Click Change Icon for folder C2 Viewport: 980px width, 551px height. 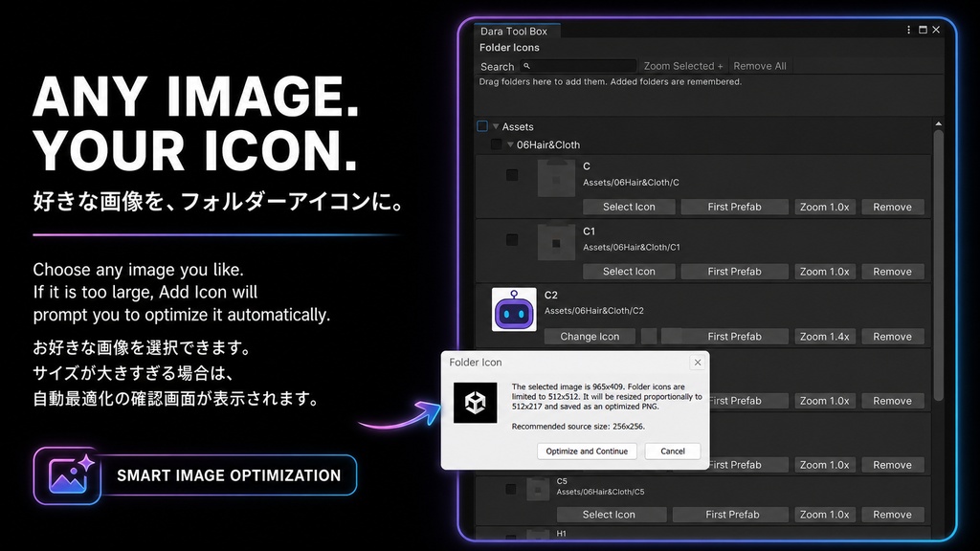(x=590, y=337)
